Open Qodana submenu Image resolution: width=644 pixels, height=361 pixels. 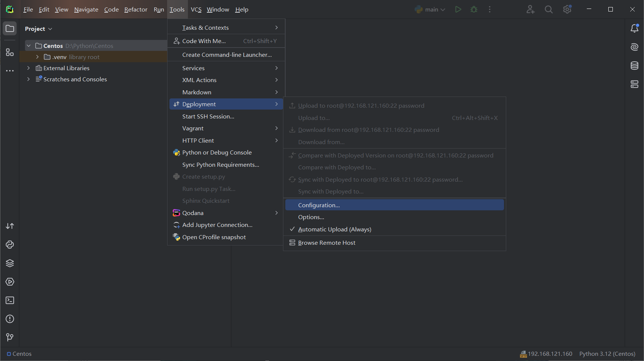coord(226,213)
